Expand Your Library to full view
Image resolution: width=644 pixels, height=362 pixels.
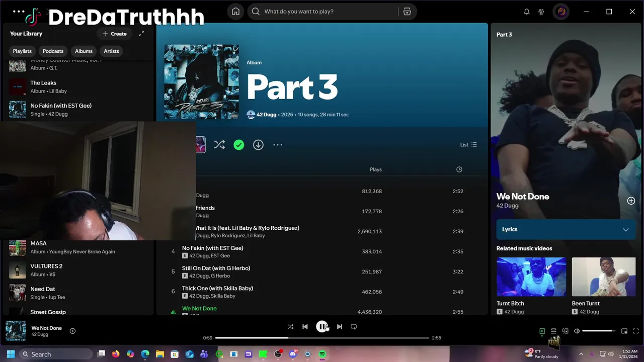click(141, 34)
